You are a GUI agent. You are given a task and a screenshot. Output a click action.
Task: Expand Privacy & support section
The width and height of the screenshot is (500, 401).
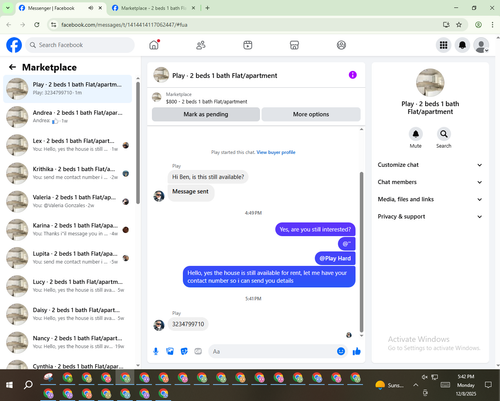430,217
